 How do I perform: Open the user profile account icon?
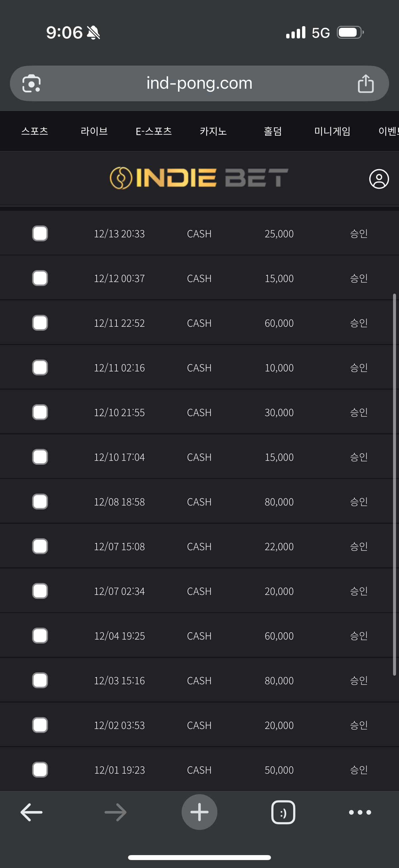tap(379, 179)
